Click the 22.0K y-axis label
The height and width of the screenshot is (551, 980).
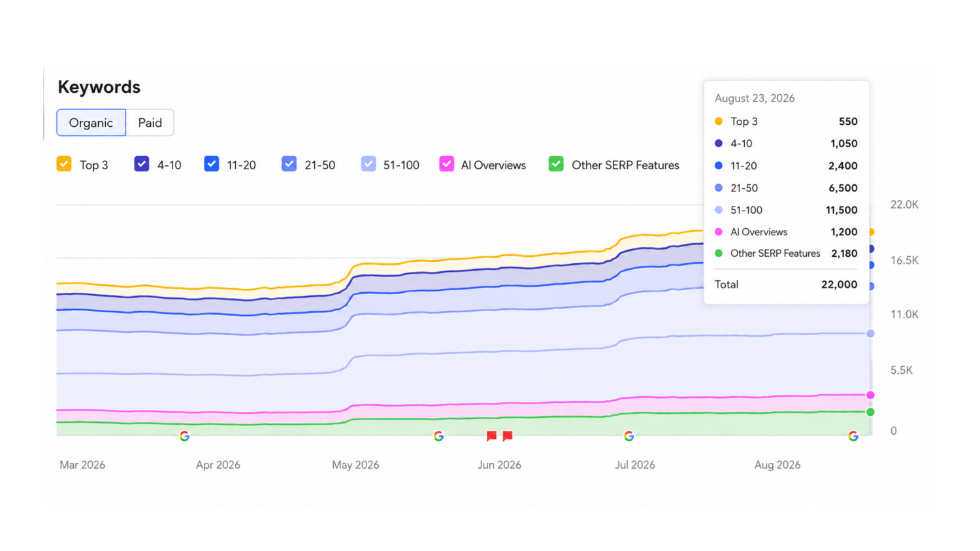click(904, 205)
